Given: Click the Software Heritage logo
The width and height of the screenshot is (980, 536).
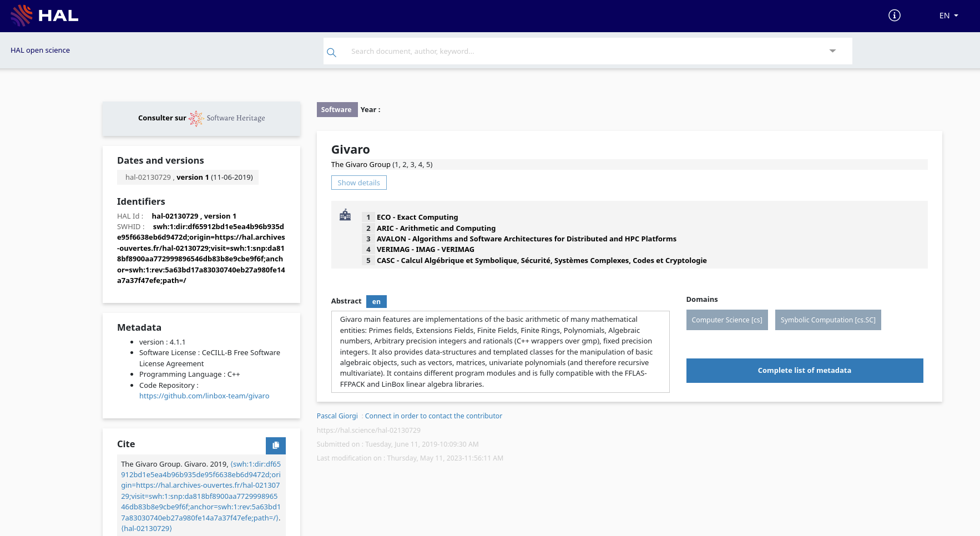Looking at the screenshot, I should tap(227, 118).
